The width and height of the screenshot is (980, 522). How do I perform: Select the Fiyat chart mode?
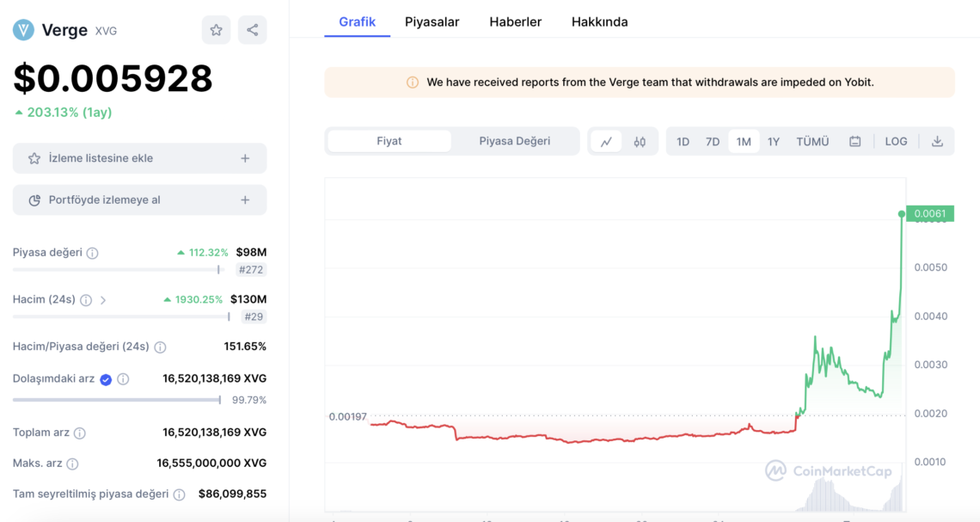[389, 141]
